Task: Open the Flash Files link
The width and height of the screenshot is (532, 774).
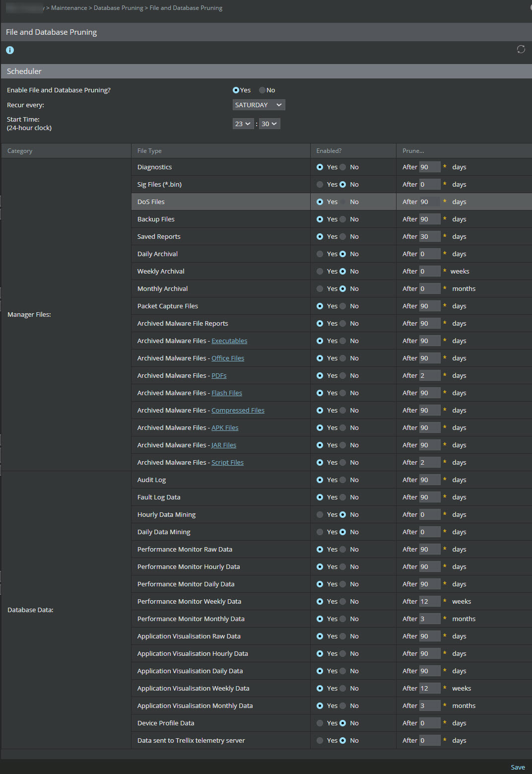Action: [x=227, y=393]
